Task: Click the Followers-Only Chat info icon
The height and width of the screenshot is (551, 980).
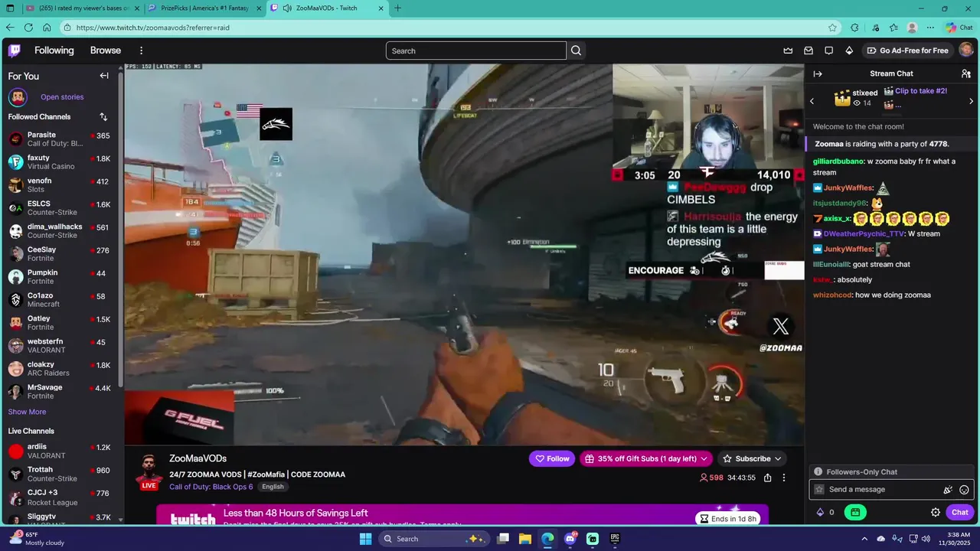Action: tap(818, 472)
